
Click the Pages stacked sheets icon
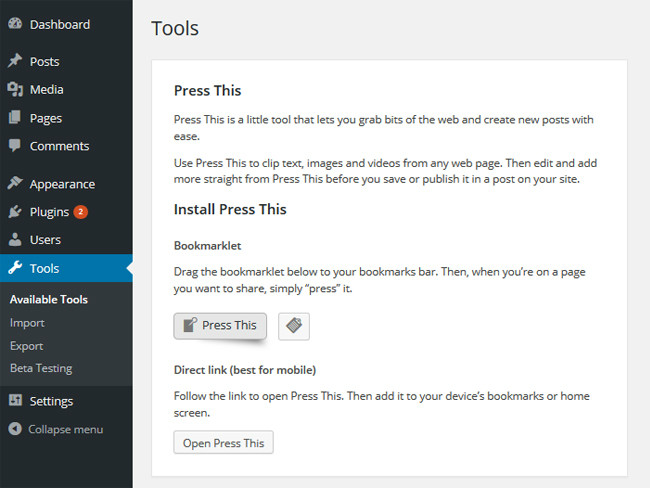(15, 117)
